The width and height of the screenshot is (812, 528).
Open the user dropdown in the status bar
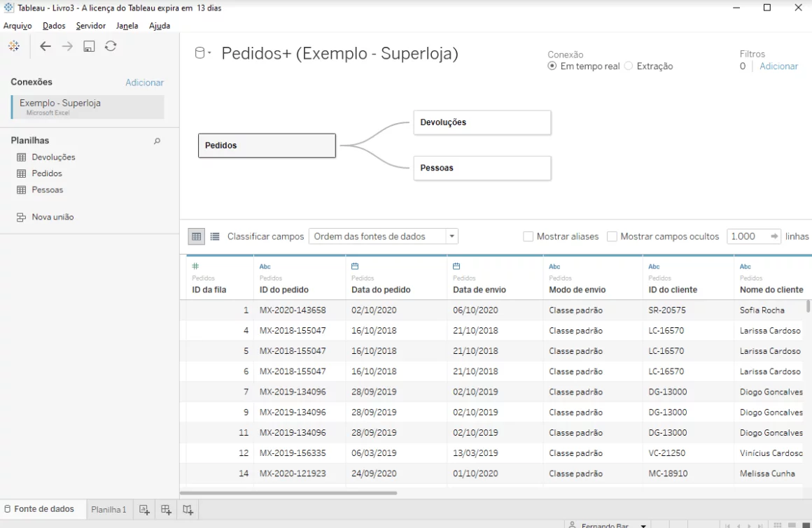[643, 525]
